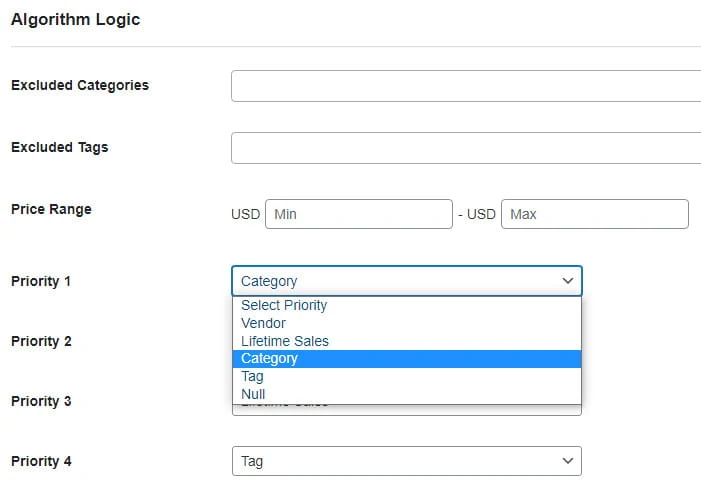Collapse the Priority 1 dropdown
The height and width of the screenshot is (485, 701).
[406, 281]
